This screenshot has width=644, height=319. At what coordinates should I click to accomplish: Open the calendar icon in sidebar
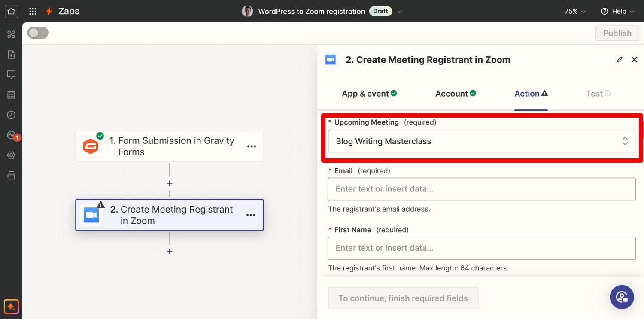(x=11, y=95)
